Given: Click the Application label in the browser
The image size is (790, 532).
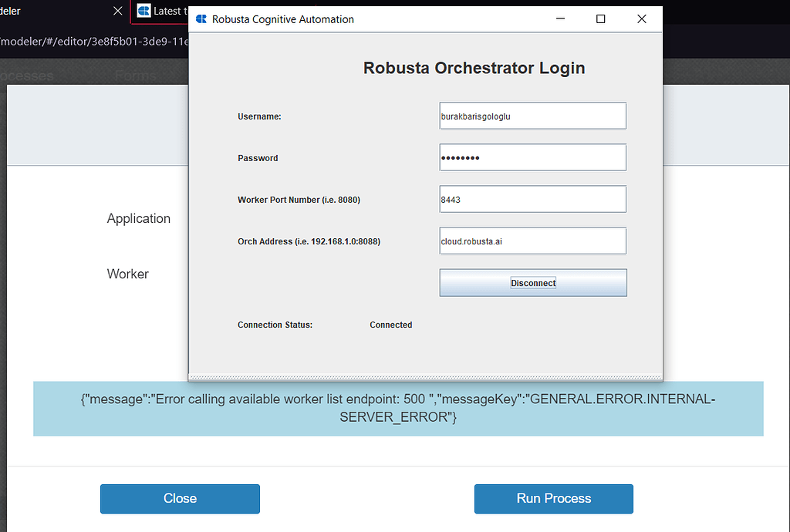Looking at the screenshot, I should (139, 218).
